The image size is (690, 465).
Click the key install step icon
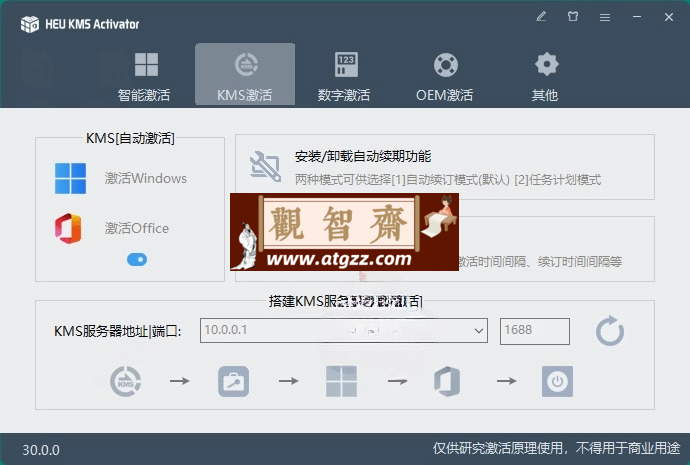[234, 381]
